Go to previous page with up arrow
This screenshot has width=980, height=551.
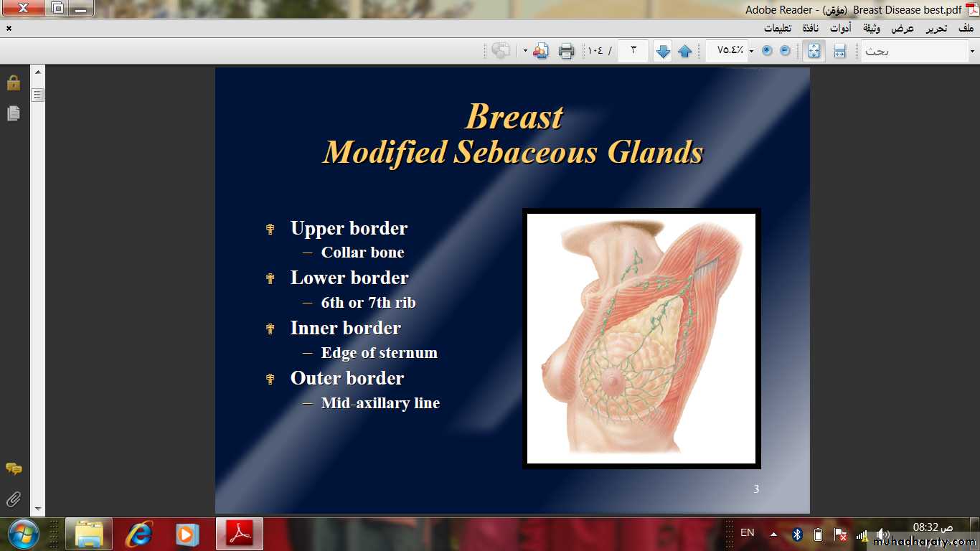click(685, 51)
